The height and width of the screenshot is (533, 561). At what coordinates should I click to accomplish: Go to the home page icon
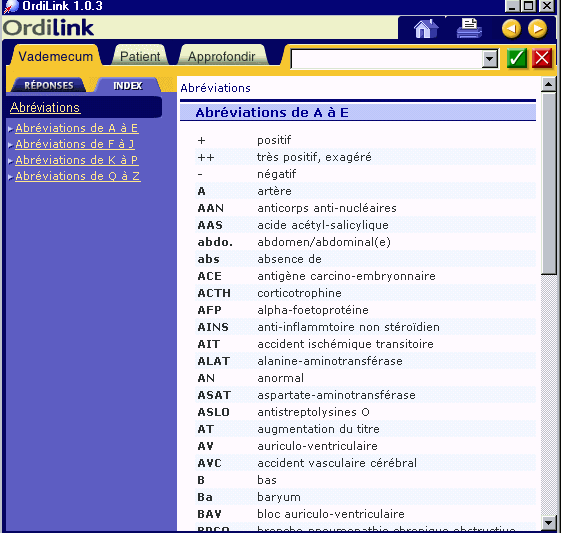coord(426,29)
